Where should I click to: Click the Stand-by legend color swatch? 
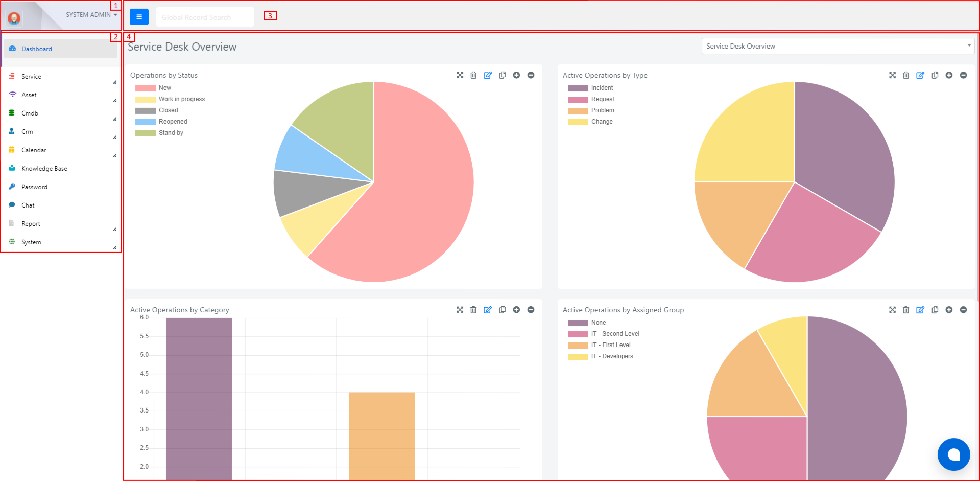coord(146,133)
